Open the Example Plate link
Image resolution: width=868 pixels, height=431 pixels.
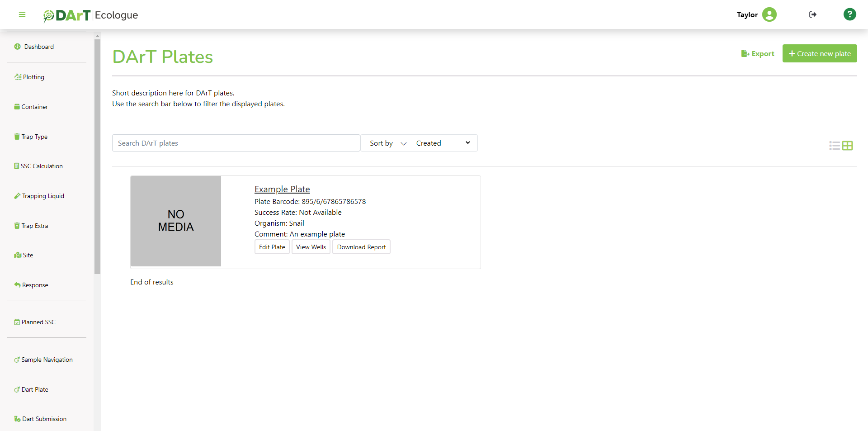pyautogui.click(x=282, y=189)
